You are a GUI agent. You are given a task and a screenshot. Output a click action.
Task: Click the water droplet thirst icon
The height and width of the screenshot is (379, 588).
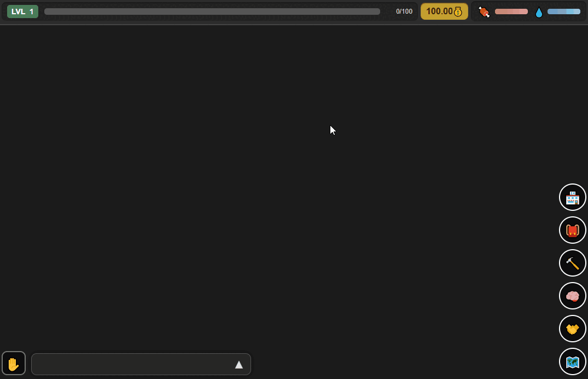point(539,13)
